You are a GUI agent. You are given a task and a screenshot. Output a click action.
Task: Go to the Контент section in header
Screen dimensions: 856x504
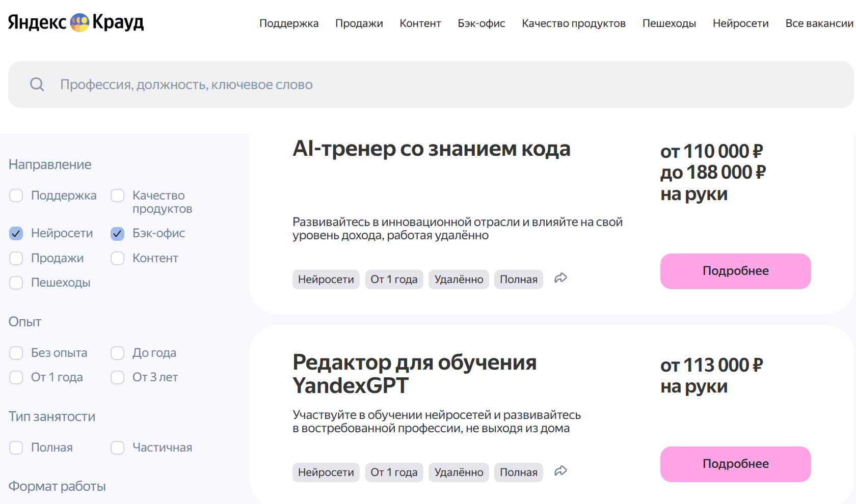pos(420,23)
